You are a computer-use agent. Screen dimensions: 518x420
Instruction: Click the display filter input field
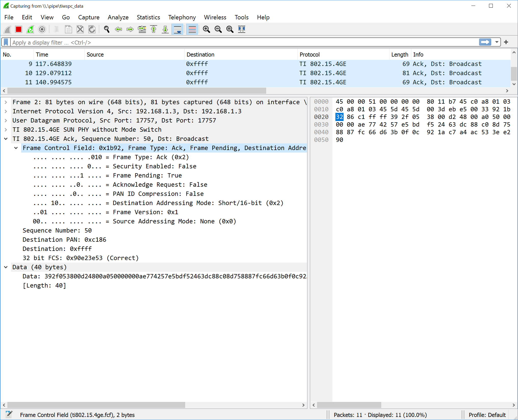pyautogui.click(x=244, y=42)
